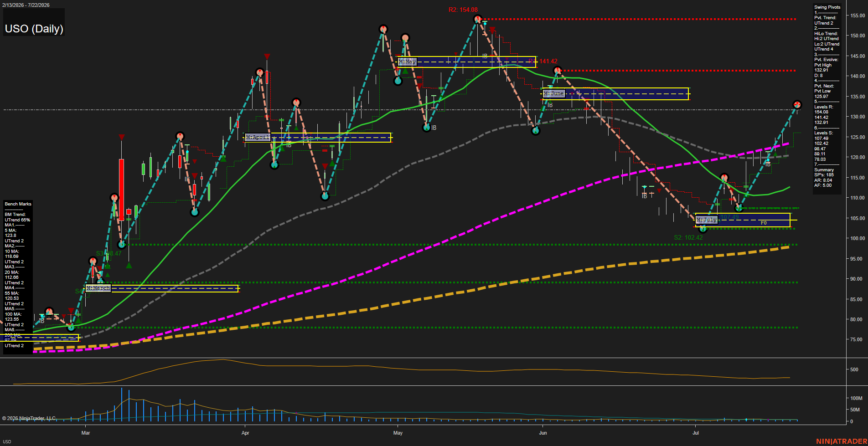The height and width of the screenshot is (446, 868).
Task: Select the 100.00 price axis label
Action: (858, 238)
